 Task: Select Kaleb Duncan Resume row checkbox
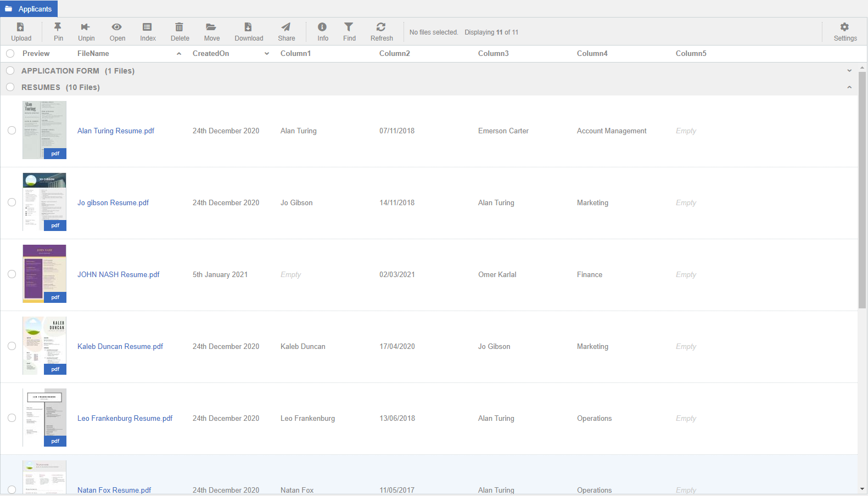pos(12,346)
